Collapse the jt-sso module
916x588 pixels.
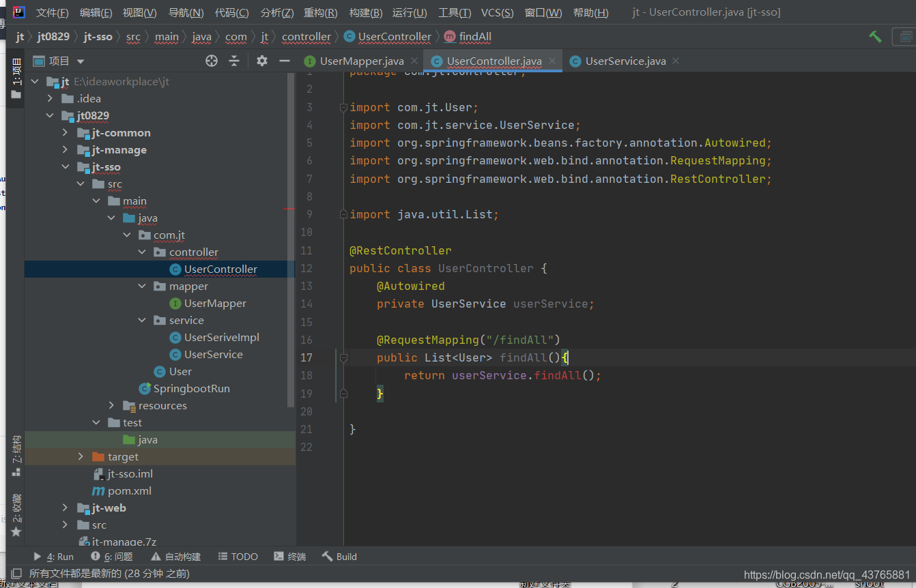coord(65,167)
